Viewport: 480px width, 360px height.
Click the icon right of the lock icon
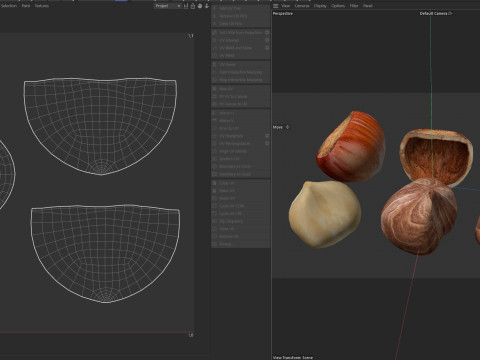[200, 6]
